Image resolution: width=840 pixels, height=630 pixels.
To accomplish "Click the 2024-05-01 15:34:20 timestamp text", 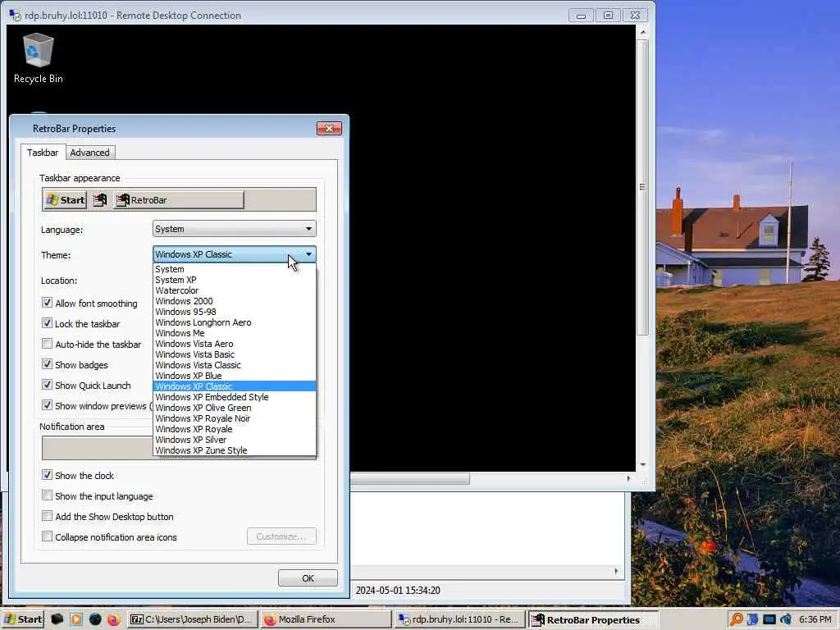I will tap(398, 591).
